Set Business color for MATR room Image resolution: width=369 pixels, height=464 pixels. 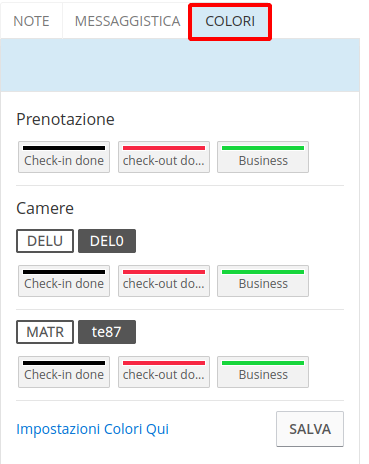click(x=263, y=372)
